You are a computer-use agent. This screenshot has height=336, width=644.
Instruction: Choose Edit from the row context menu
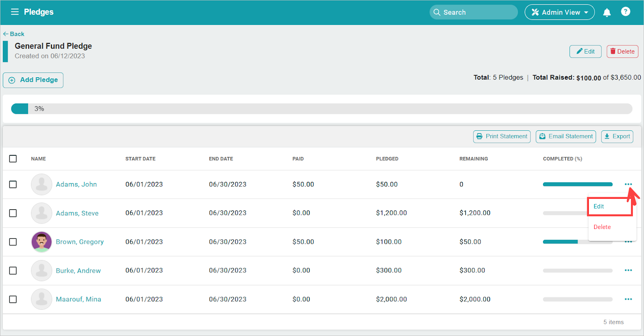coord(599,206)
